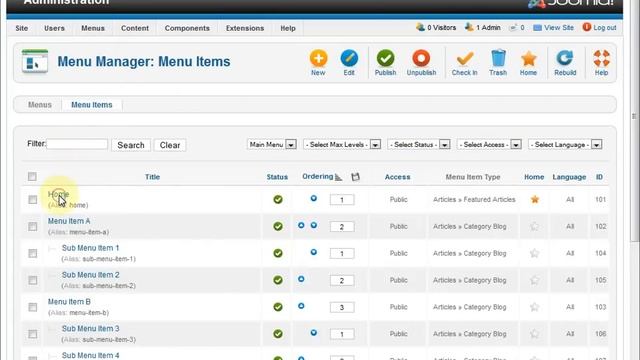Screen dimensions: 640x360
Task: Click the Clear button
Action: 170,145
